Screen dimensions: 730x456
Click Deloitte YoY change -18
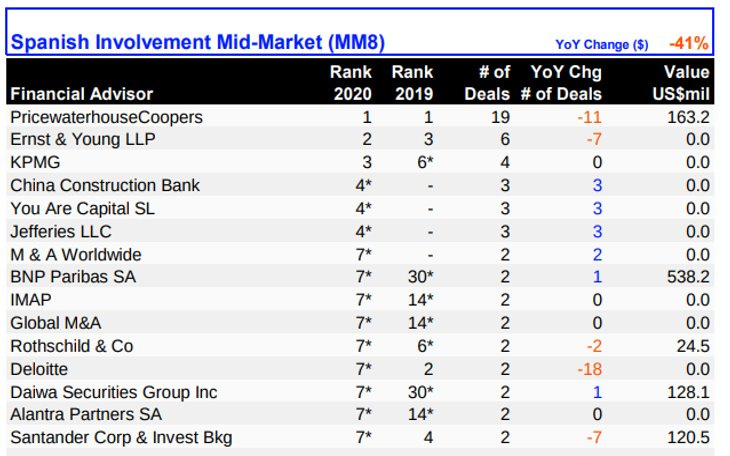click(589, 369)
